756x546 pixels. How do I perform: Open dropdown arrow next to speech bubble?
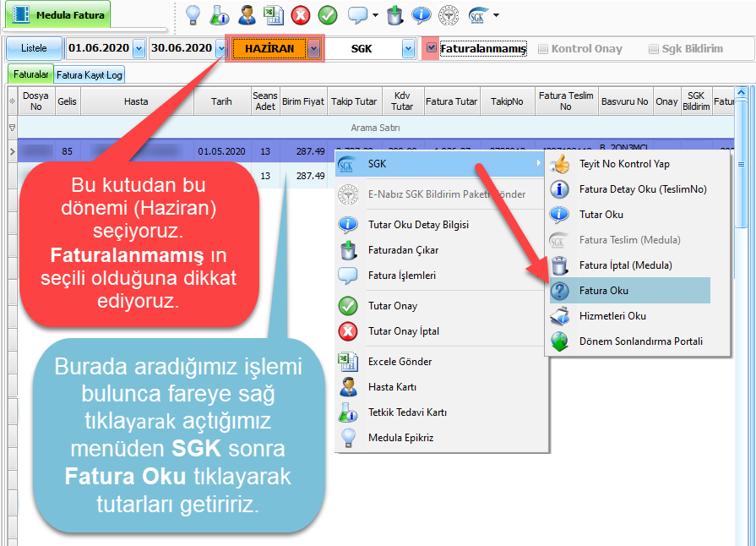coord(376,15)
